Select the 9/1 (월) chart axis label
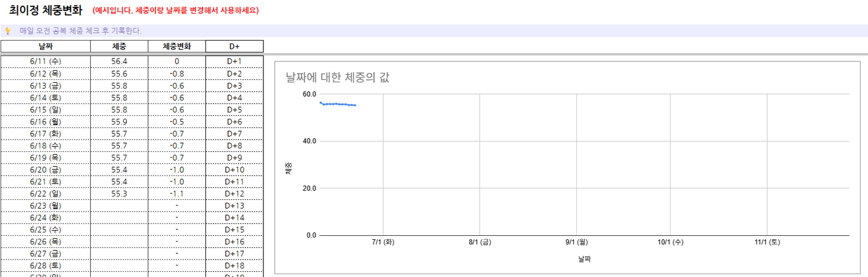Viewport: 868px width, 277px height. click(576, 243)
